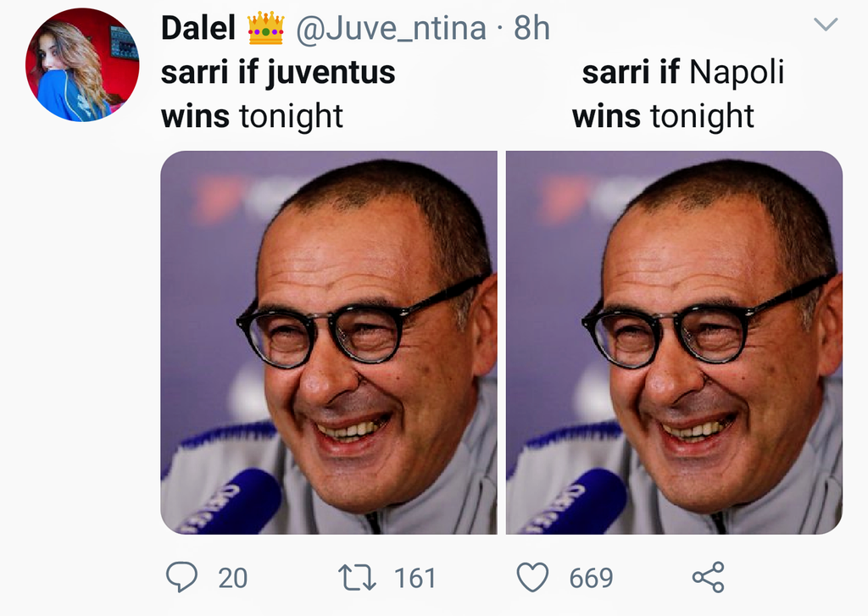
Task: Open the right Sarri photo
Action: 674,342
